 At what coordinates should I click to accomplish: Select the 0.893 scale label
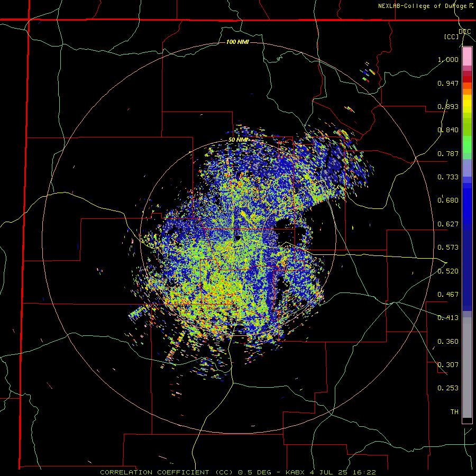448,106
